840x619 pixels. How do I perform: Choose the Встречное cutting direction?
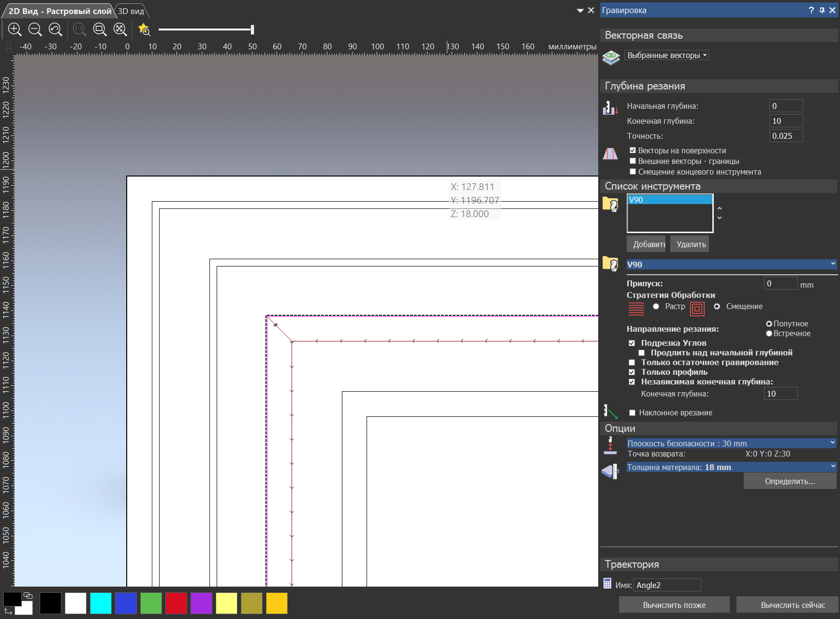tap(769, 334)
